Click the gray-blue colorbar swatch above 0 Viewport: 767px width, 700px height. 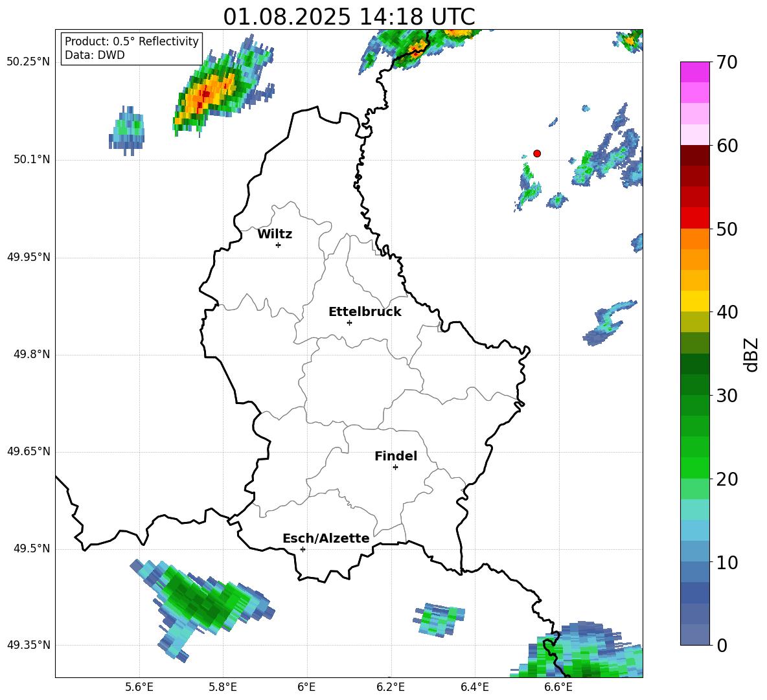[694, 635]
